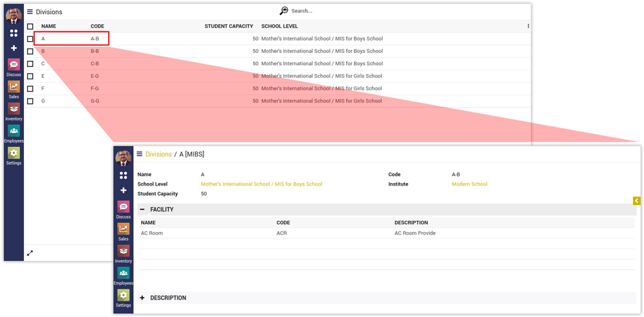This screenshot has height=317, width=644.
Task: Open the Modern School institute link
Action: pyautogui.click(x=469, y=184)
